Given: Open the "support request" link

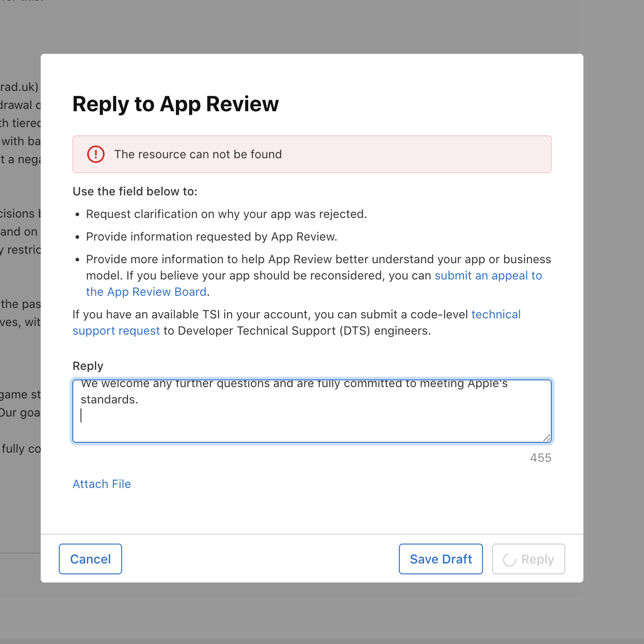Looking at the screenshot, I should 116,331.
